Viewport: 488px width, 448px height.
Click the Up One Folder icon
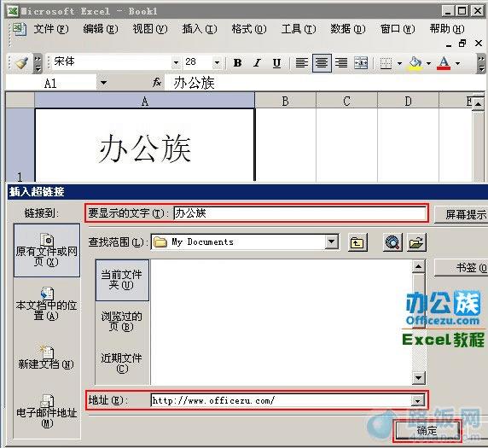tap(357, 241)
